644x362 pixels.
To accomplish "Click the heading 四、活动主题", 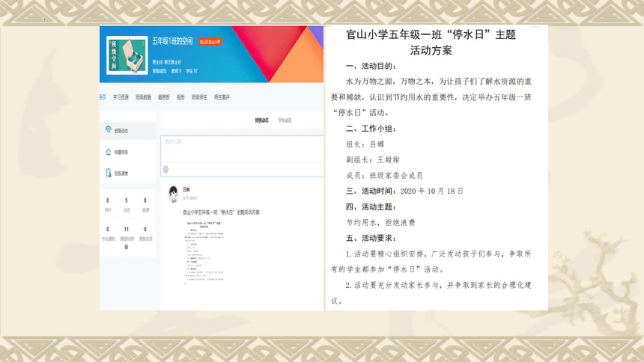I will (371, 207).
